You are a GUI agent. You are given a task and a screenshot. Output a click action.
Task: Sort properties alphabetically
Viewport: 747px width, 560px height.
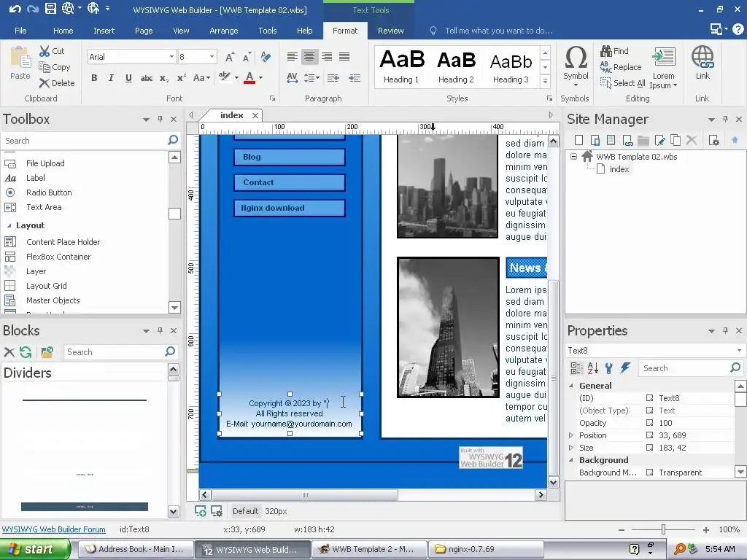(x=592, y=367)
